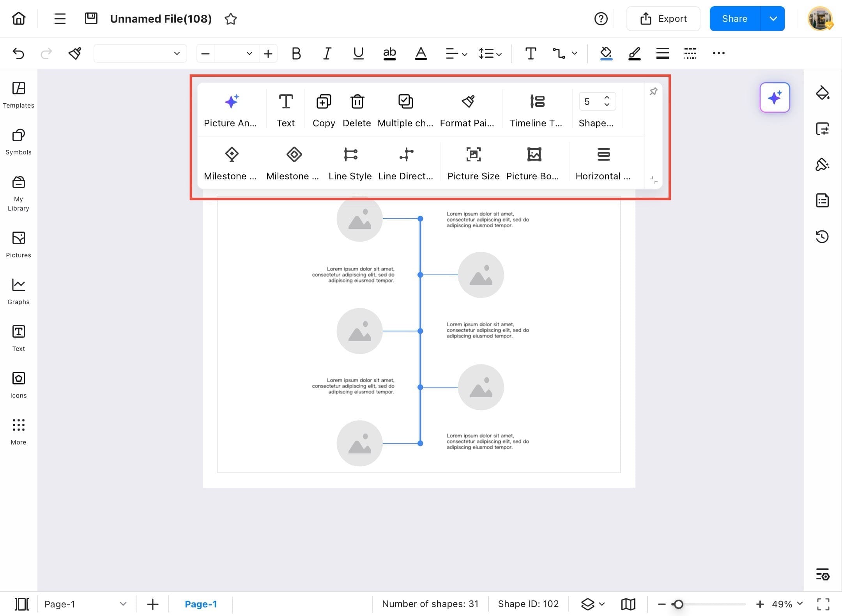This screenshot has width=842, height=616.
Task: Toggle underline formatting
Action: coord(358,53)
